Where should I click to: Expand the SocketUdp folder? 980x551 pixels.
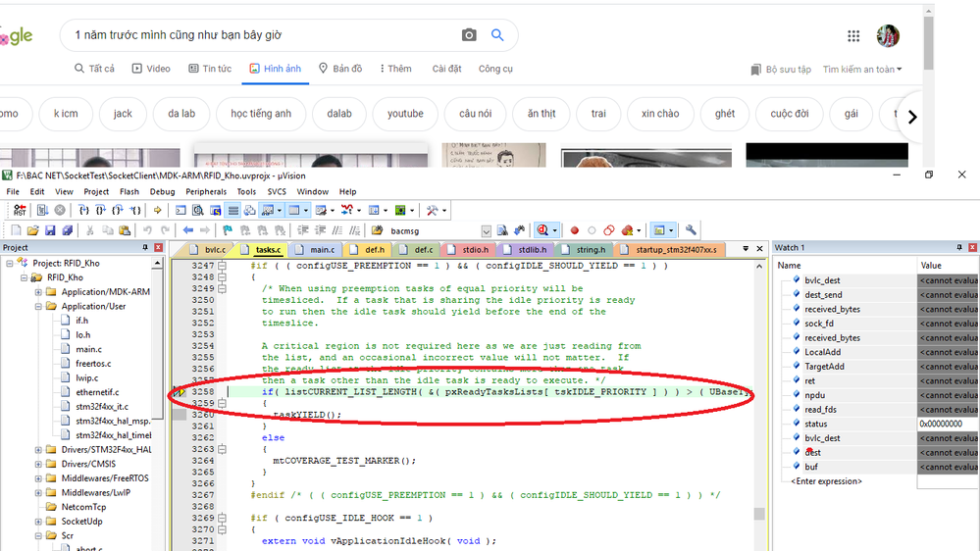tap(38, 521)
